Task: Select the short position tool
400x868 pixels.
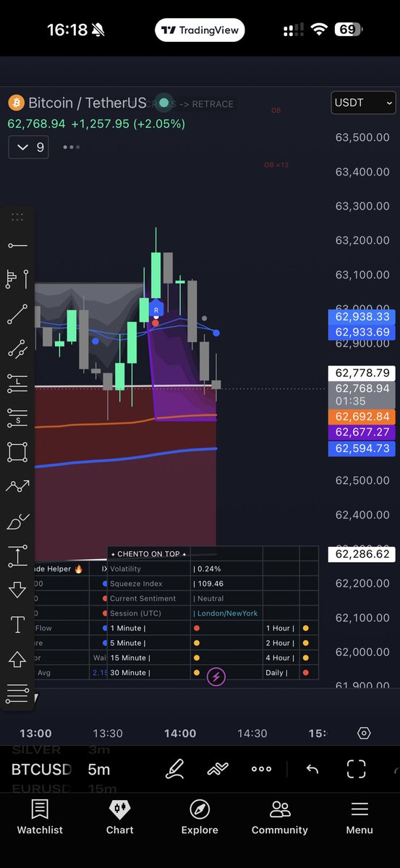Action: (17, 417)
